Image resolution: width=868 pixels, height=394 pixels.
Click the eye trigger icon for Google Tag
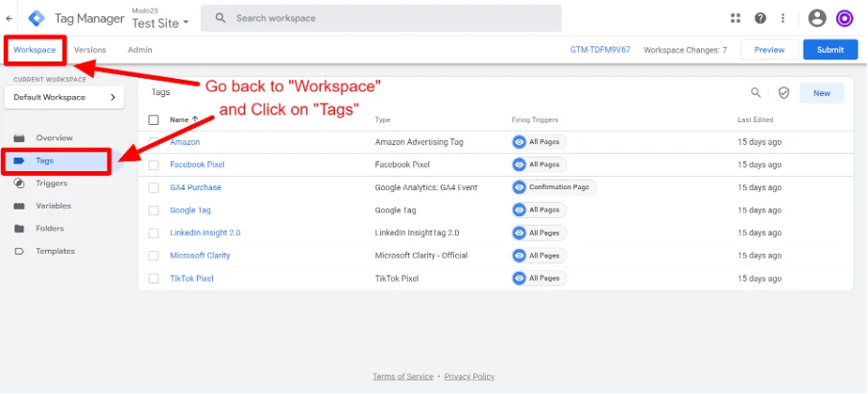518,210
